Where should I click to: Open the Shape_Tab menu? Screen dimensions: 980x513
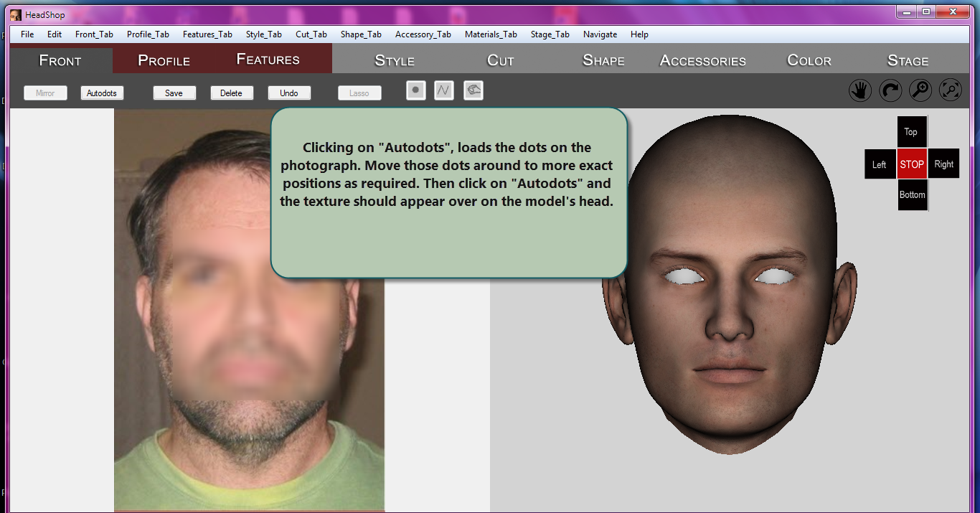point(361,34)
